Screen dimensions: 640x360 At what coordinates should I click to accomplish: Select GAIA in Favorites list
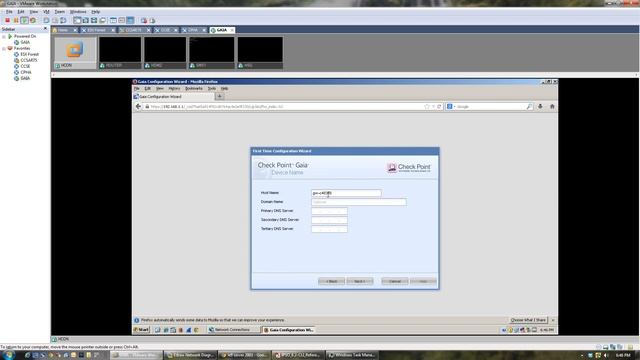pyautogui.click(x=25, y=78)
